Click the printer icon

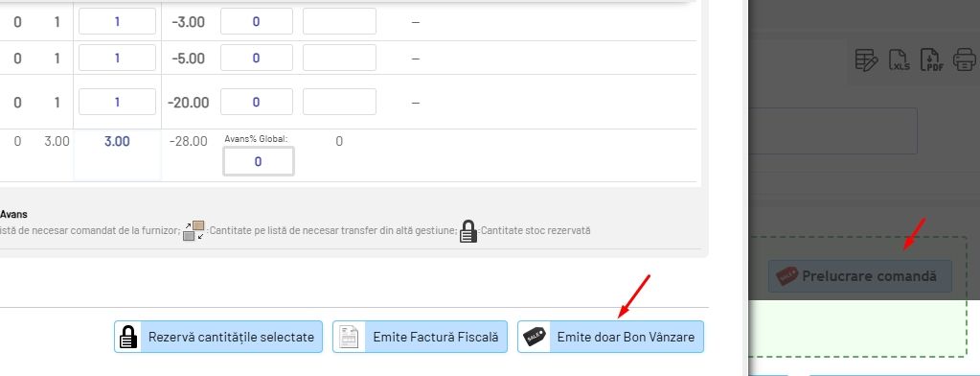tap(965, 60)
